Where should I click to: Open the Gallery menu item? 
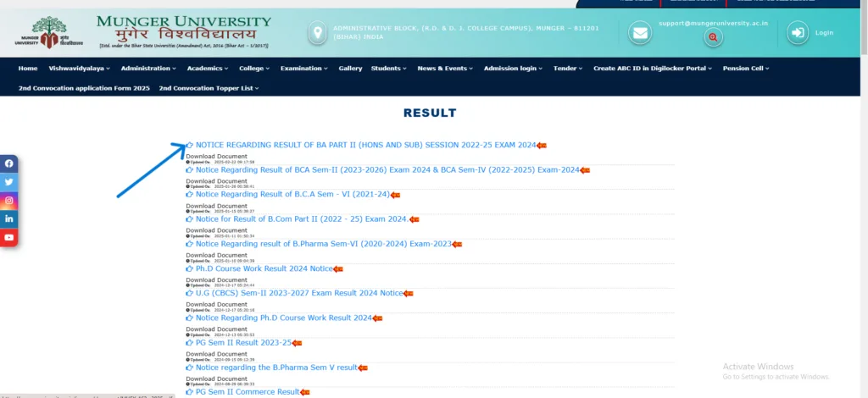350,69
